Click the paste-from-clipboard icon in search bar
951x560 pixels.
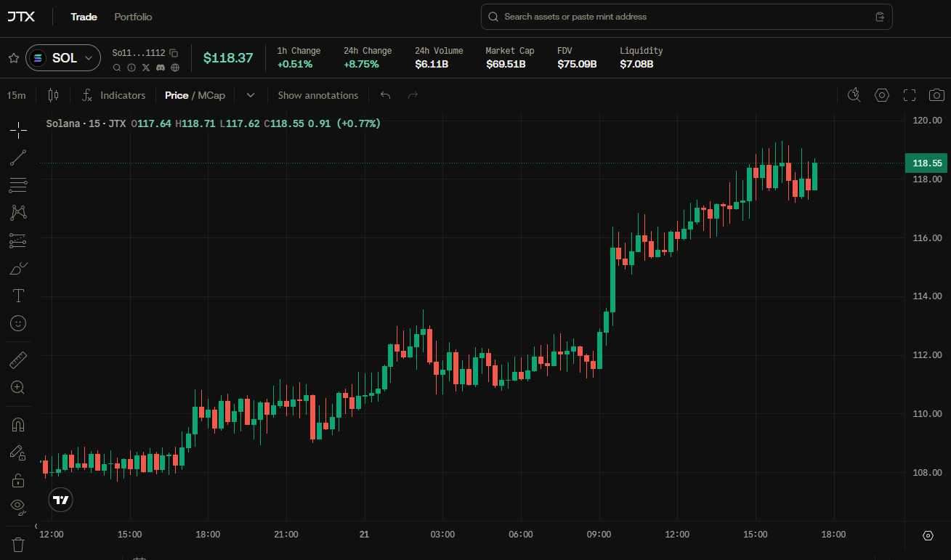(x=880, y=17)
